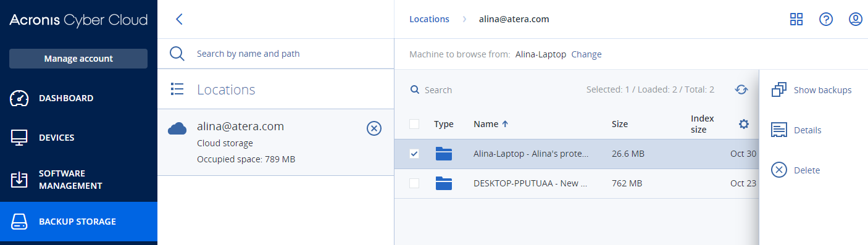
Task: Click the cloud storage icon
Action: (177, 128)
